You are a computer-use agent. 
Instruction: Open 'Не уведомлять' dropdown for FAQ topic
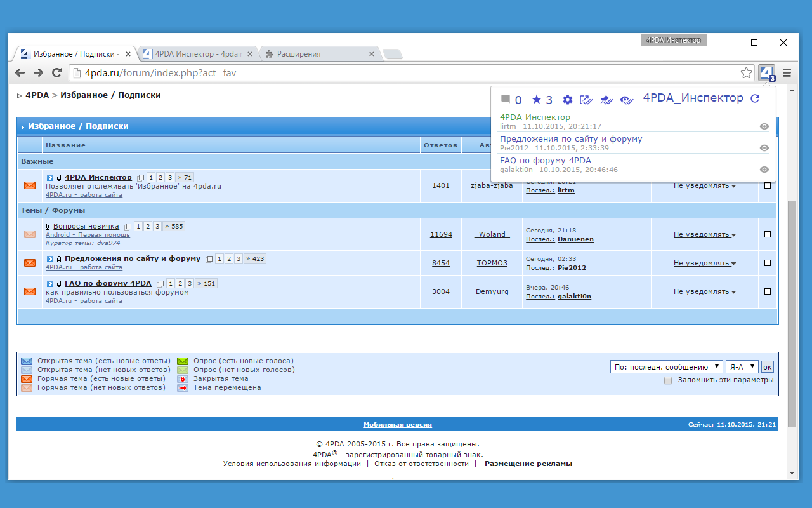click(x=704, y=291)
